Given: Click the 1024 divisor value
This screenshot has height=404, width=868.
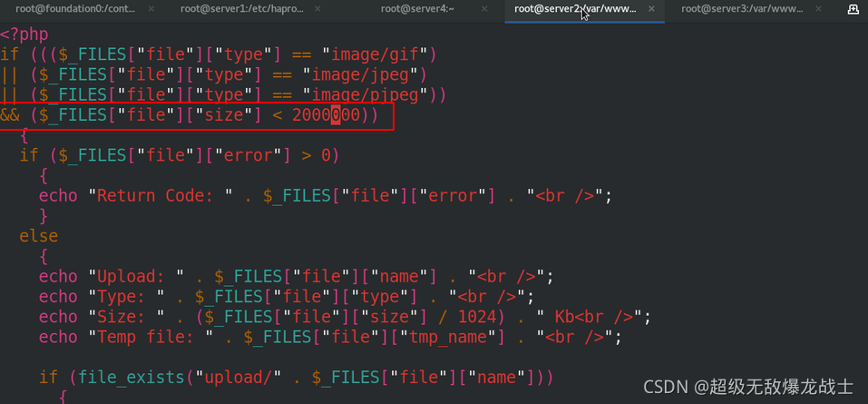Looking at the screenshot, I should (x=478, y=317).
